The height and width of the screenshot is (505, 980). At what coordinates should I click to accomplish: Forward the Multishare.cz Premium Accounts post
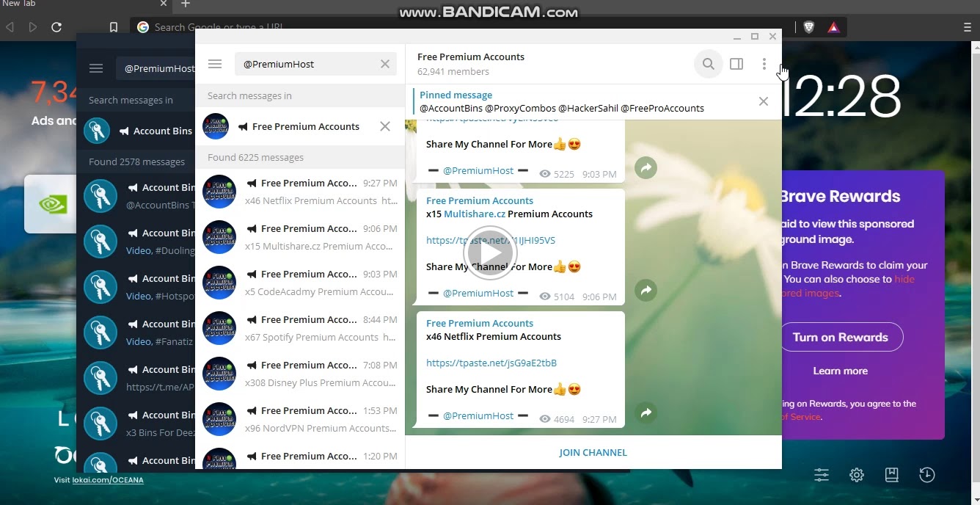tap(646, 291)
